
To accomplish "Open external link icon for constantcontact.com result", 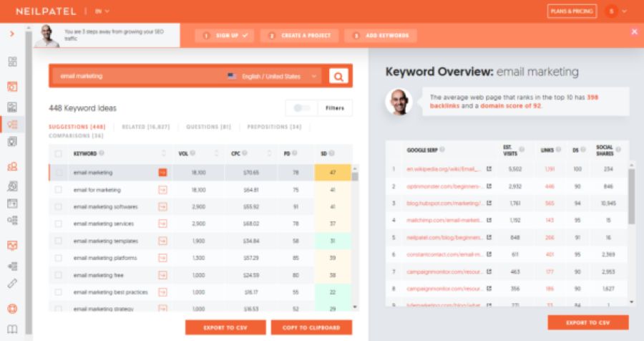I will [x=489, y=254].
